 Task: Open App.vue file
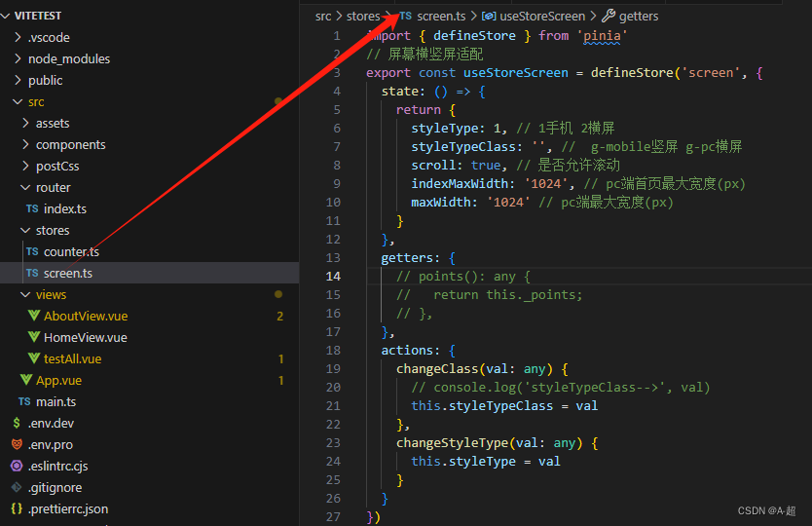(x=59, y=381)
